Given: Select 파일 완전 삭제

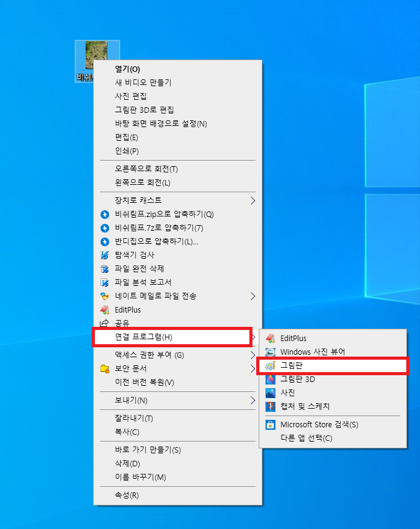Looking at the screenshot, I should point(177,269).
